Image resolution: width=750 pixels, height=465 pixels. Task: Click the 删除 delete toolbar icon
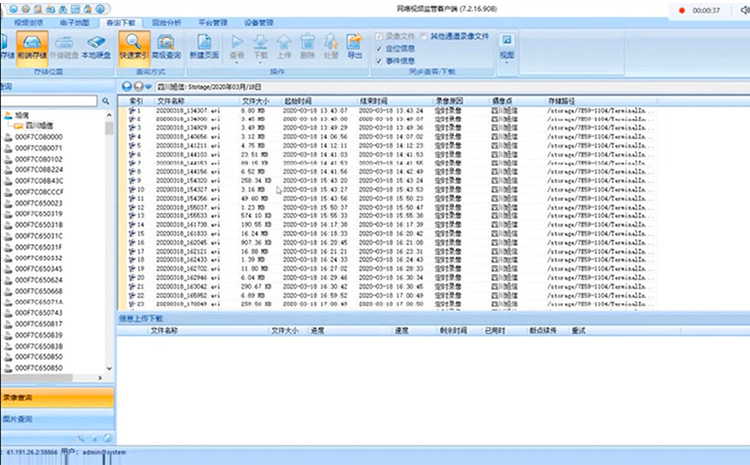tap(308, 46)
